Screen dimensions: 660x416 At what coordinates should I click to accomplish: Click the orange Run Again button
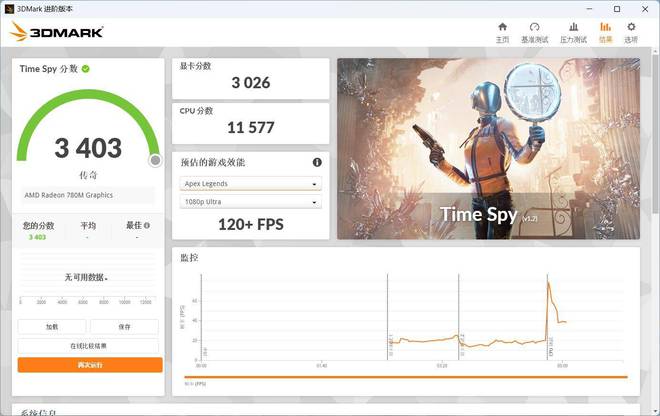(x=90, y=365)
